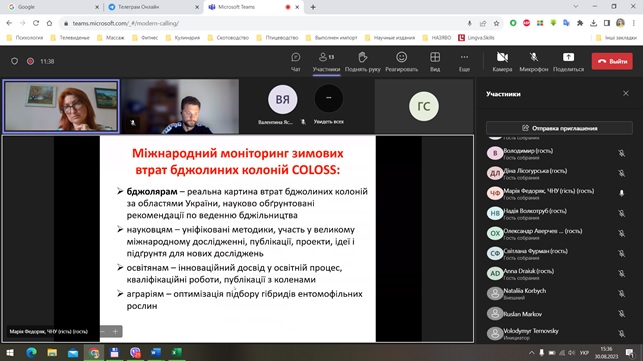The width and height of the screenshot is (643, 361).
Task: Open the Chrome three-dot menu
Action: [x=634, y=23]
